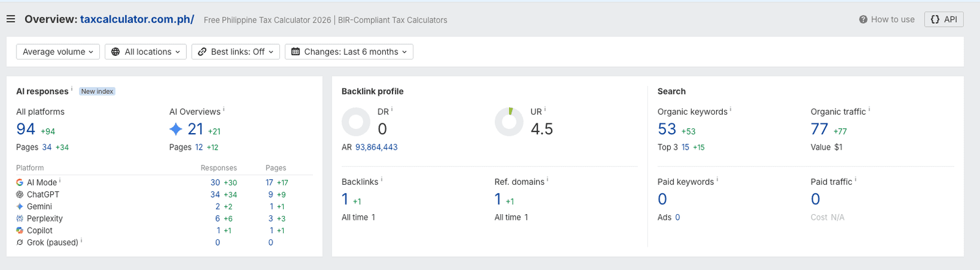
Task: Click info icon next to AI responses
Action: (x=72, y=89)
